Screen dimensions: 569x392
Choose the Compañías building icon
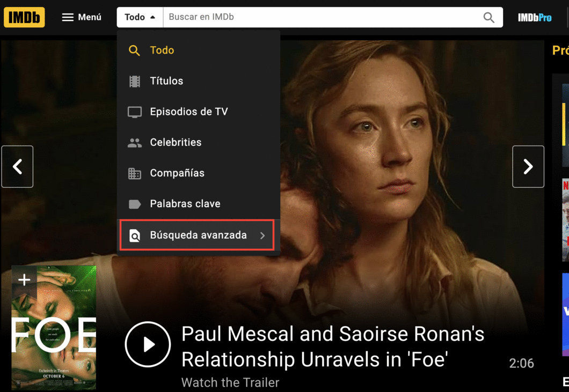coord(135,174)
